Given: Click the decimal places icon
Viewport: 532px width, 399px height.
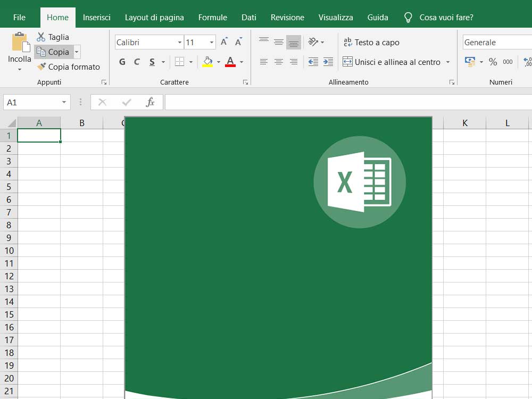Looking at the screenshot, I should point(528,62).
